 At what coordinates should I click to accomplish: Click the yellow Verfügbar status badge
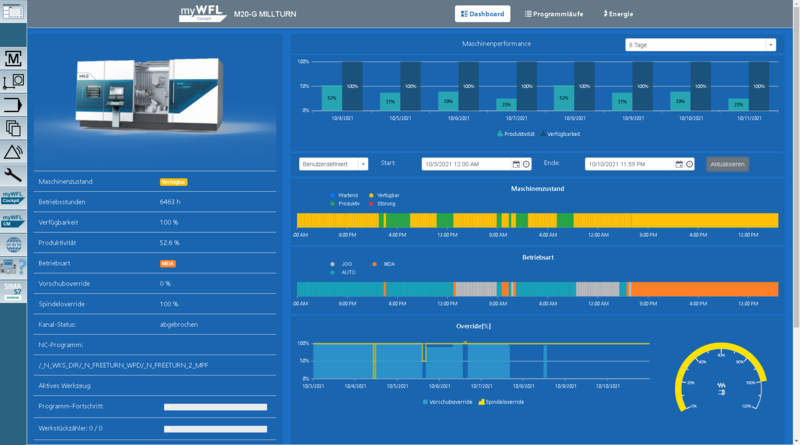[173, 182]
